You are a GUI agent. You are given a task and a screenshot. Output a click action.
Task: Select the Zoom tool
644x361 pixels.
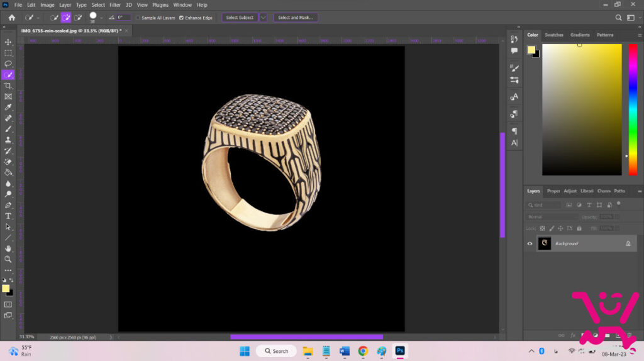pos(8,259)
